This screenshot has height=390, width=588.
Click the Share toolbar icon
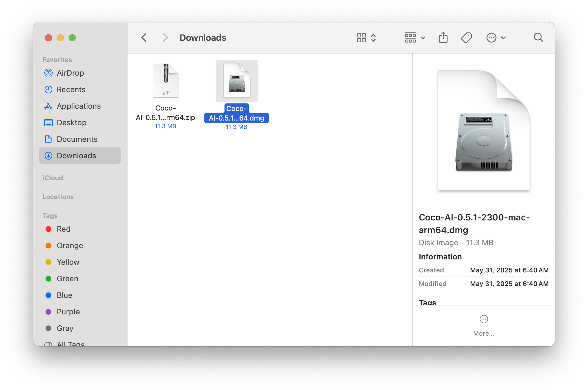443,38
